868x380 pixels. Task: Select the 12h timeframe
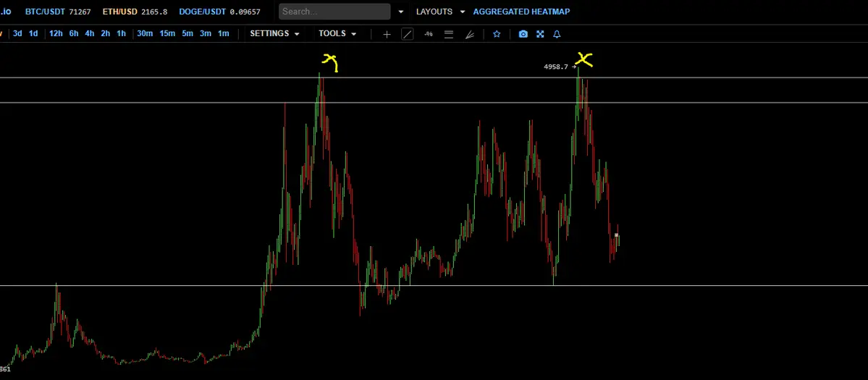coord(56,34)
